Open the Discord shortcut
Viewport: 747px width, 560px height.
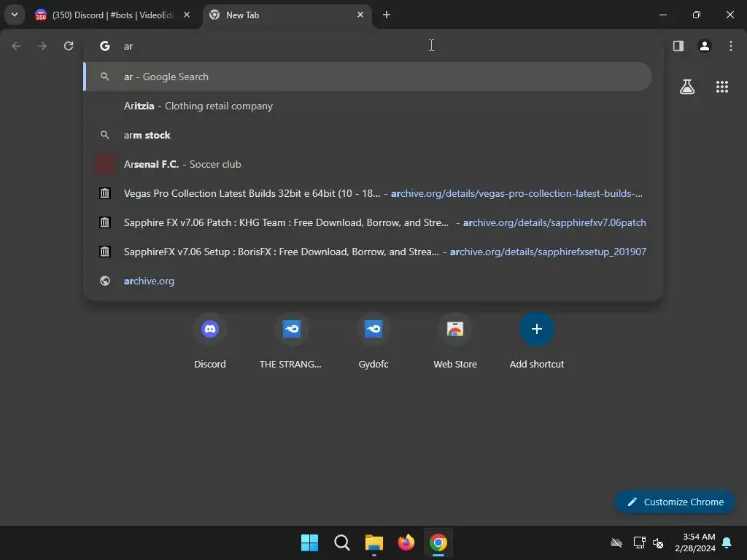tap(210, 341)
